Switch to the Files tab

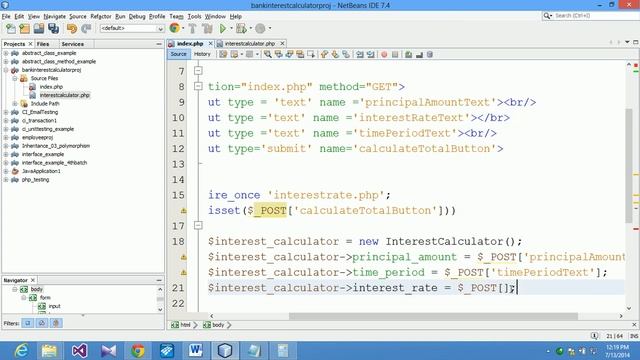click(x=42, y=44)
